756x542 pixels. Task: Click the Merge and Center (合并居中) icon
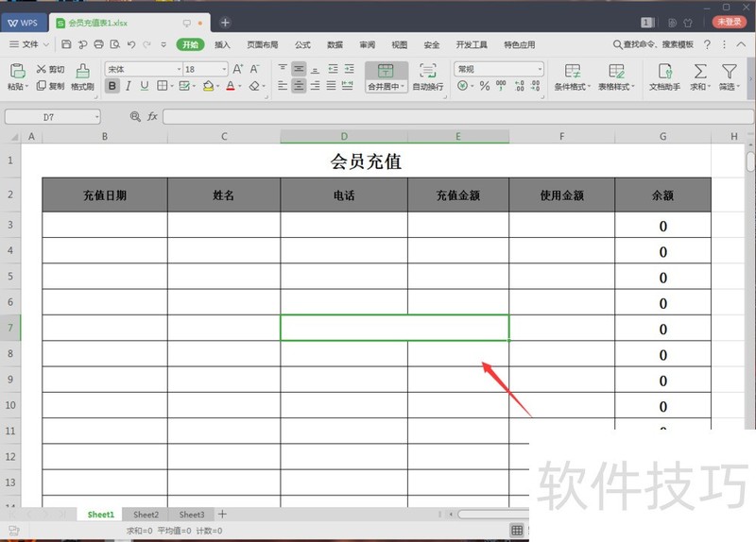(x=386, y=71)
